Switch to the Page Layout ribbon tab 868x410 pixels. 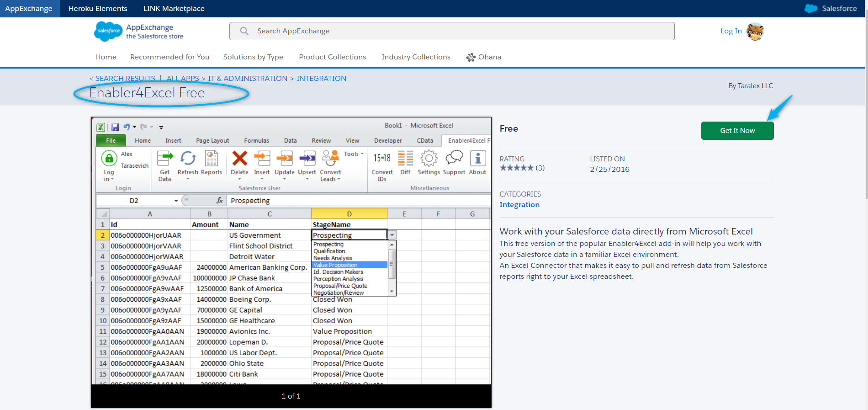pyautogui.click(x=212, y=141)
